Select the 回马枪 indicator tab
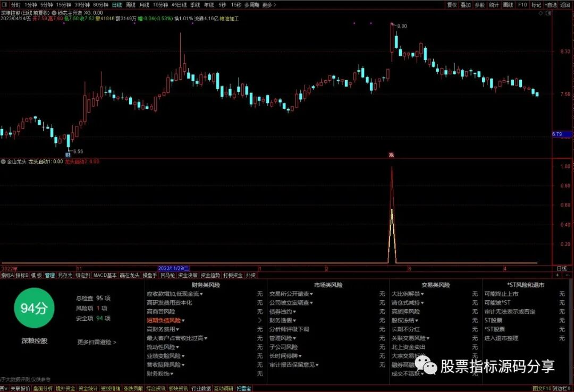The width and height of the screenshot is (574, 392). click(x=167, y=275)
